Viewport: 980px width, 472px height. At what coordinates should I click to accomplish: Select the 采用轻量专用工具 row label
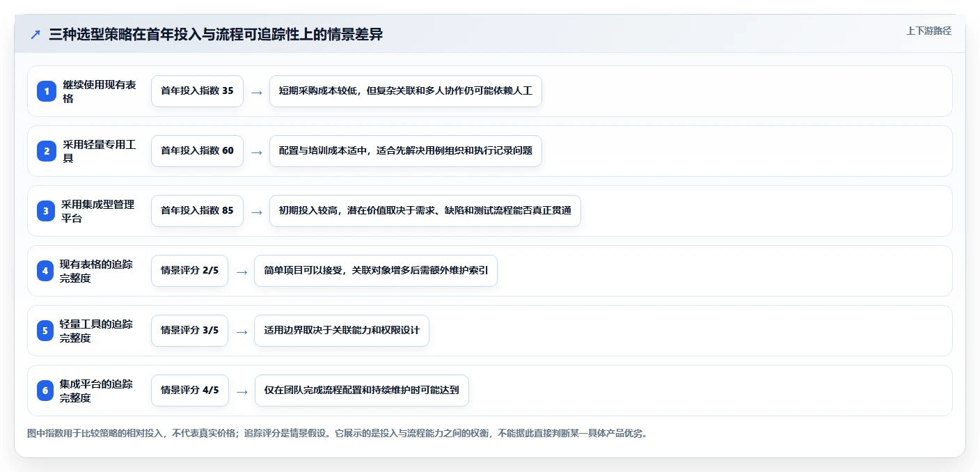tap(100, 151)
